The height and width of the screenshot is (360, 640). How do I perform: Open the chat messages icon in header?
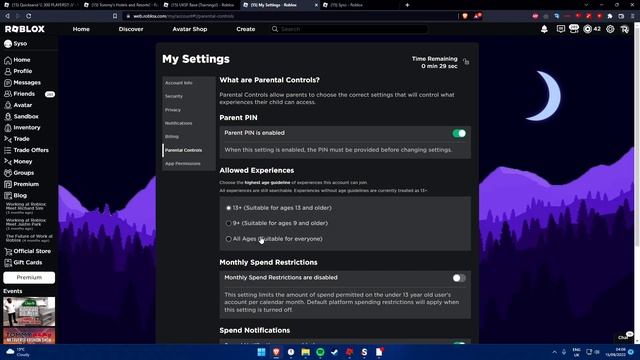pyautogui.click(x=561, y=29)
